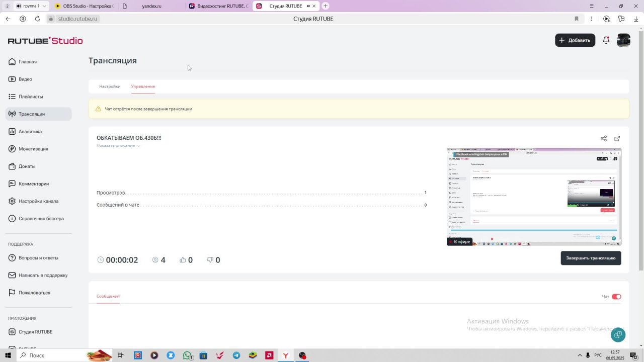
Task: Click the Просмотров count value 1
Action: 425,193
